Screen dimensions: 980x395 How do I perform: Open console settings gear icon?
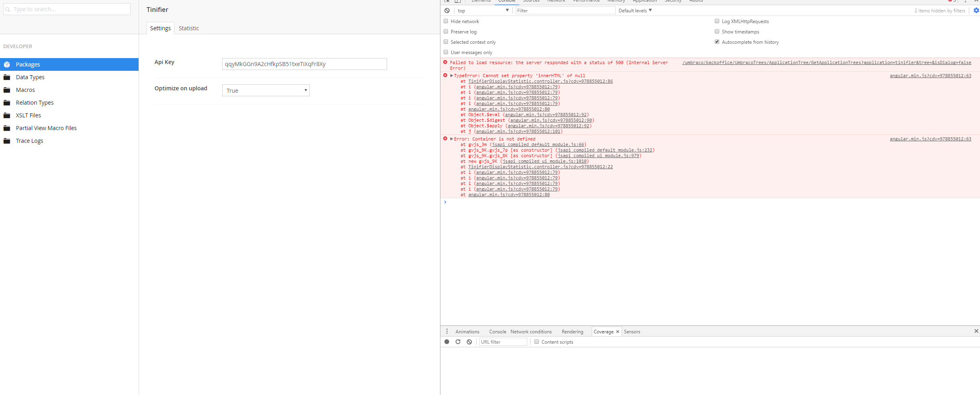pyautogui.click(x=976, y=11)
